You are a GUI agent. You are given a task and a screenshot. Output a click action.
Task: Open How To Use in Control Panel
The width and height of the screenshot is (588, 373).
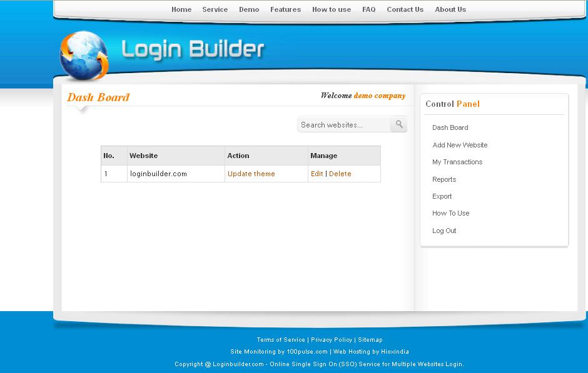pos(451,213)
